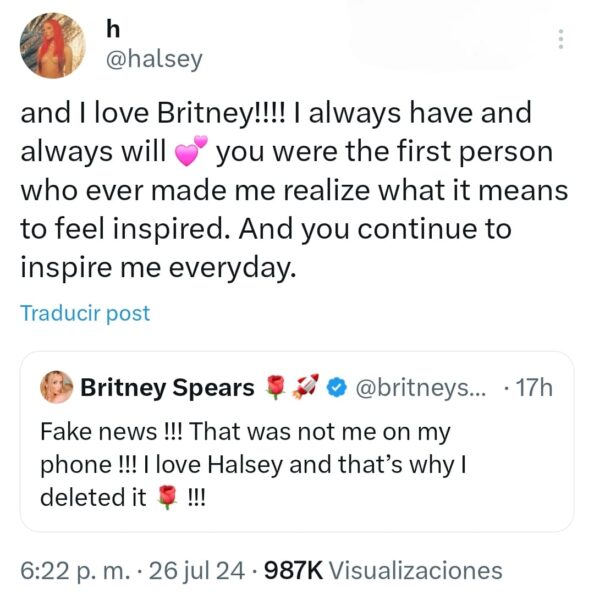Open the 26 jul 24 date link
This screenshot has height=600, width=594.
coord(197,571)
